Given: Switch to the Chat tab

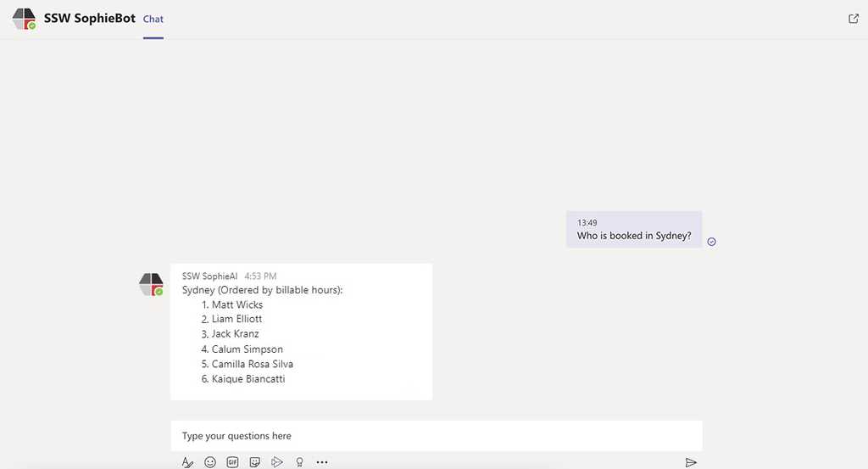Looking at the screenshot, I should (x=153, y=19).
